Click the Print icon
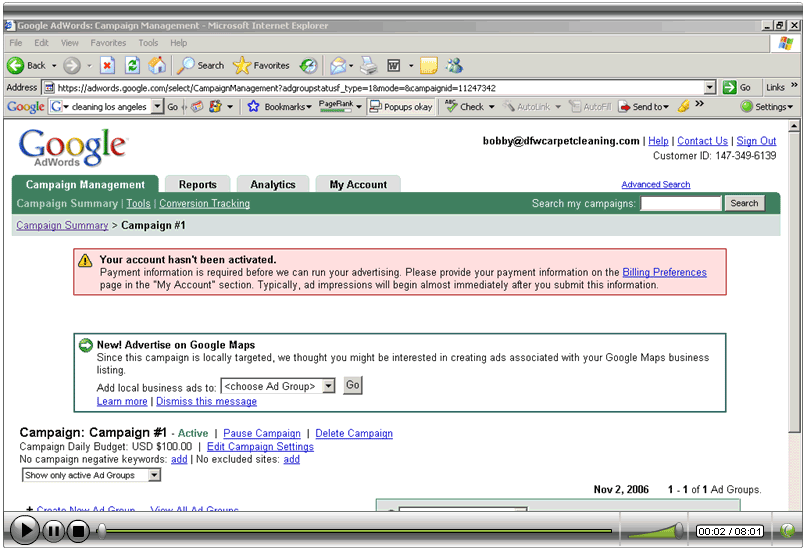This screenshot has height=553, width=807. (x=369, y=65)
